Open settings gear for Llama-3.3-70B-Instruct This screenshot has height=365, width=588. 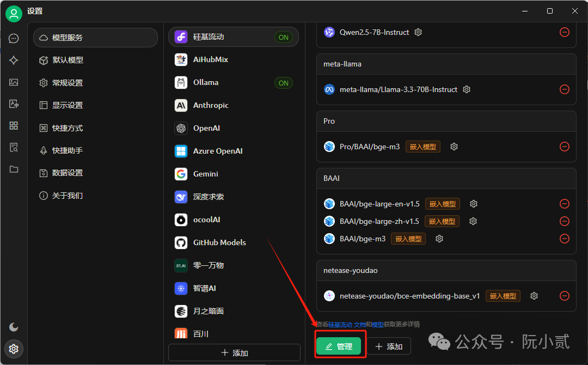point(467,89)
